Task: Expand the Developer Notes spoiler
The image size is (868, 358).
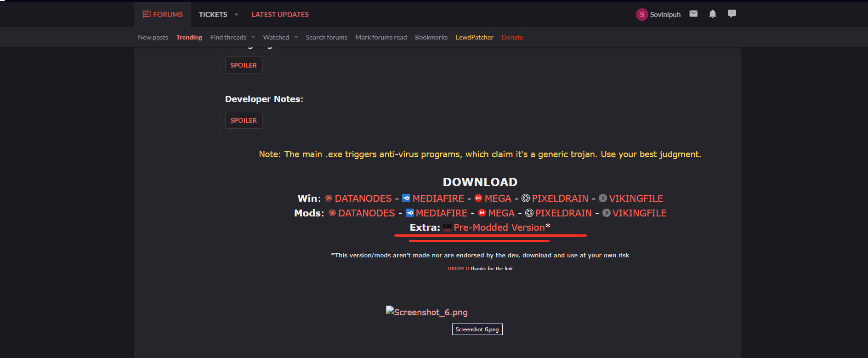Action: 244,120
